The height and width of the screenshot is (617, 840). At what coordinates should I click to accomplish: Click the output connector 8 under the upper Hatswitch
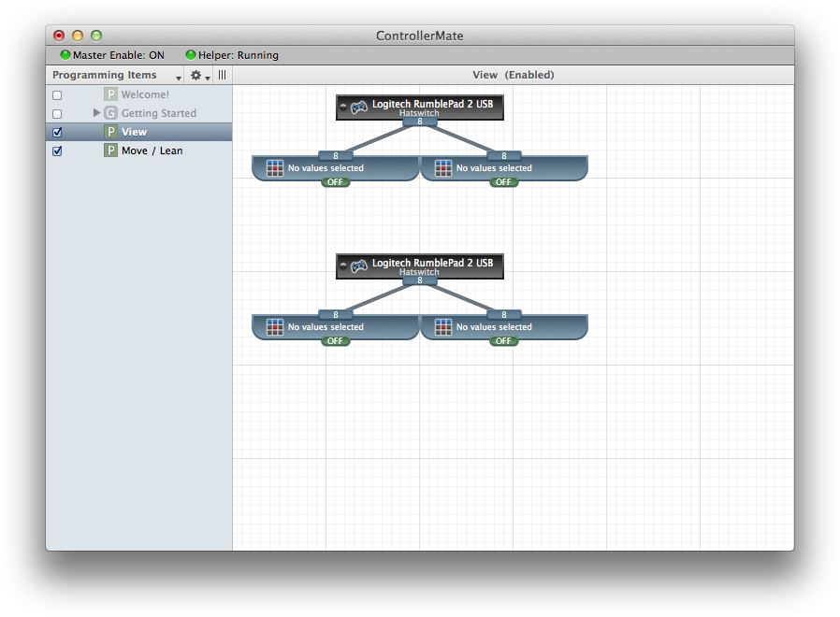[x=420, y=122]
